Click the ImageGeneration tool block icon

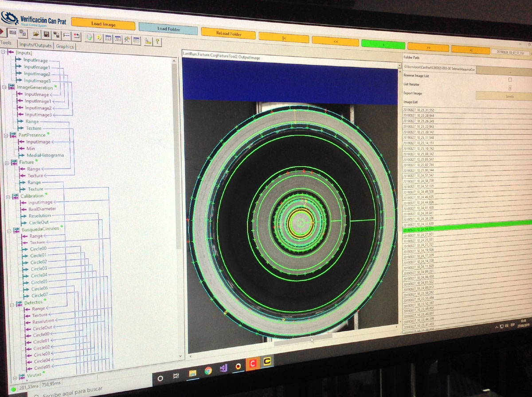tap(11, 87)
